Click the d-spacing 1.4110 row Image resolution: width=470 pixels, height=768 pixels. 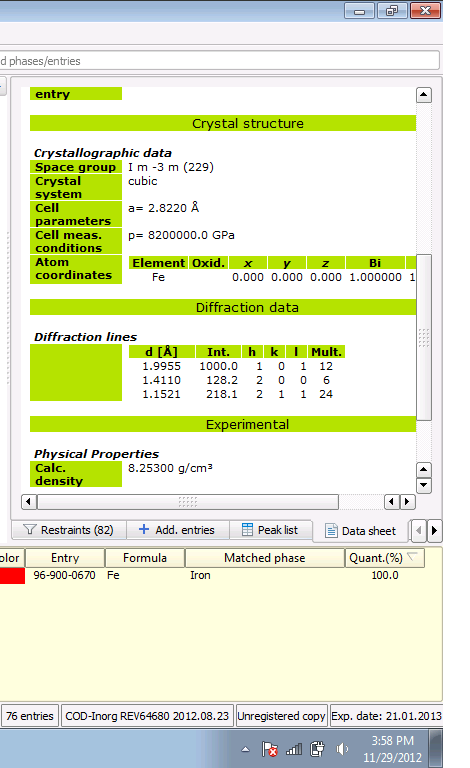237,380
